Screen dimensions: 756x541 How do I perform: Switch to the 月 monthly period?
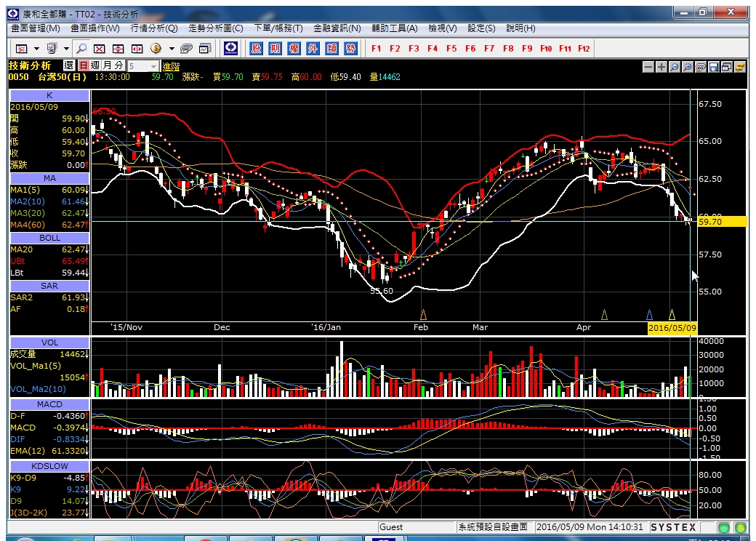point(107,65)
